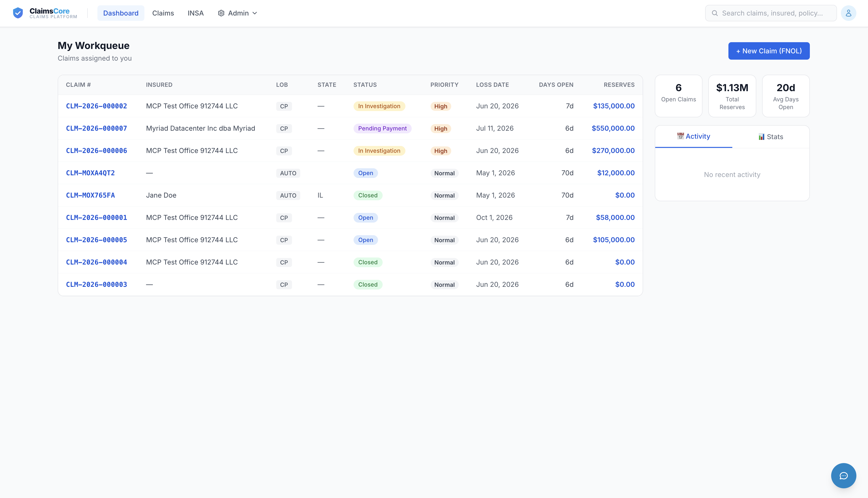The height and width of the screenshot is (498, 868).
Task: Click the IL state cell
Action: click(x=320, y=195)
